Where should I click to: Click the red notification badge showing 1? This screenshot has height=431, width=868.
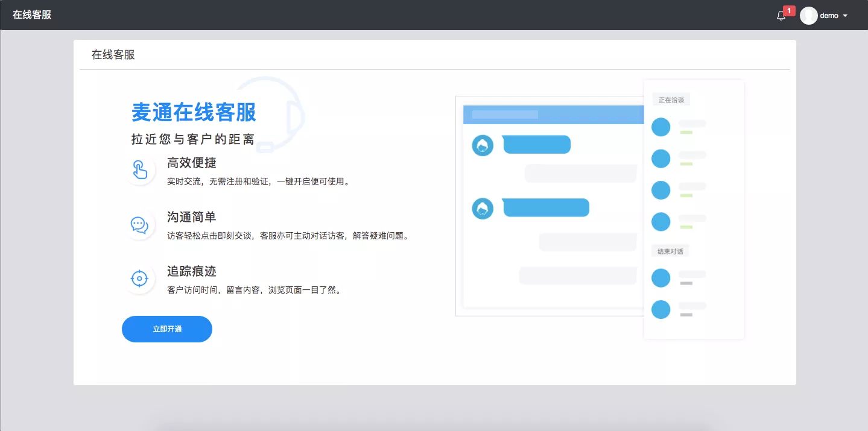[x=789, y=11]
